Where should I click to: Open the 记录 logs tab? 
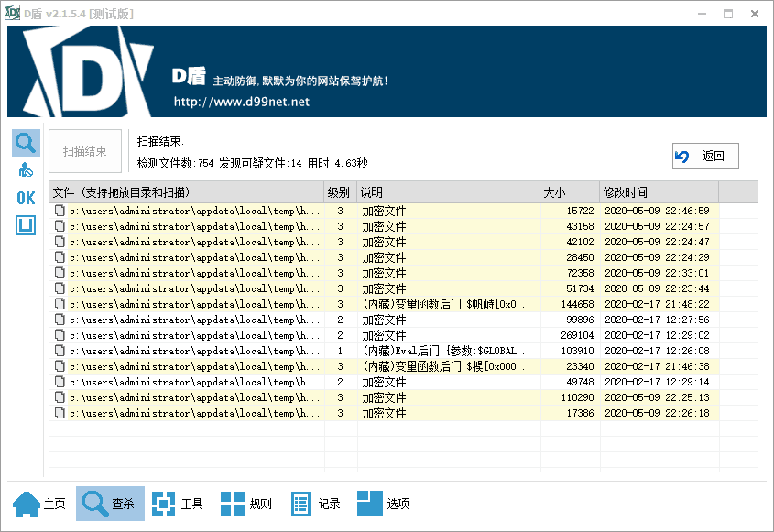pyautogui.click(x=315, y=504)
